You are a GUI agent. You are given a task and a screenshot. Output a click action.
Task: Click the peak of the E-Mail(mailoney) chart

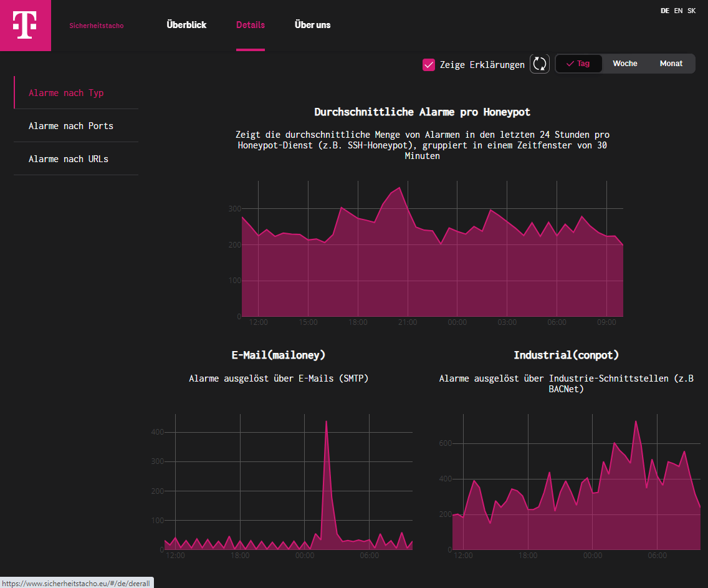click(326, 422)
